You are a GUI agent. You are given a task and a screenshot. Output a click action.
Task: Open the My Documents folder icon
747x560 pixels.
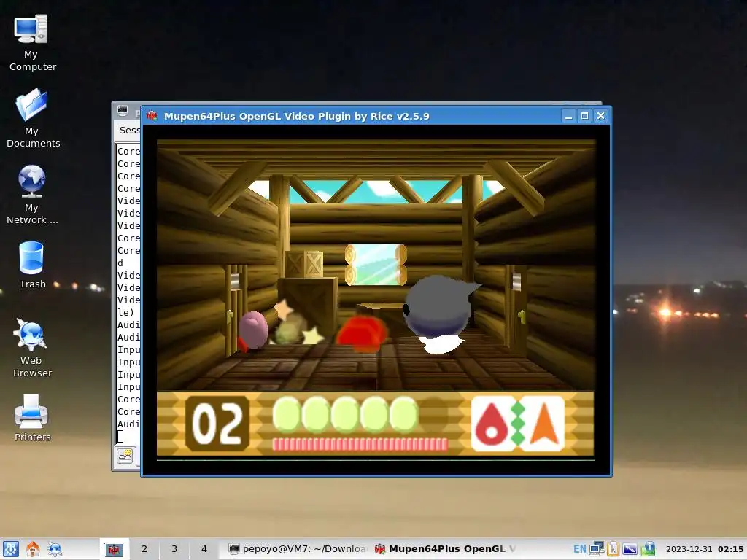(x=31, y=117)
